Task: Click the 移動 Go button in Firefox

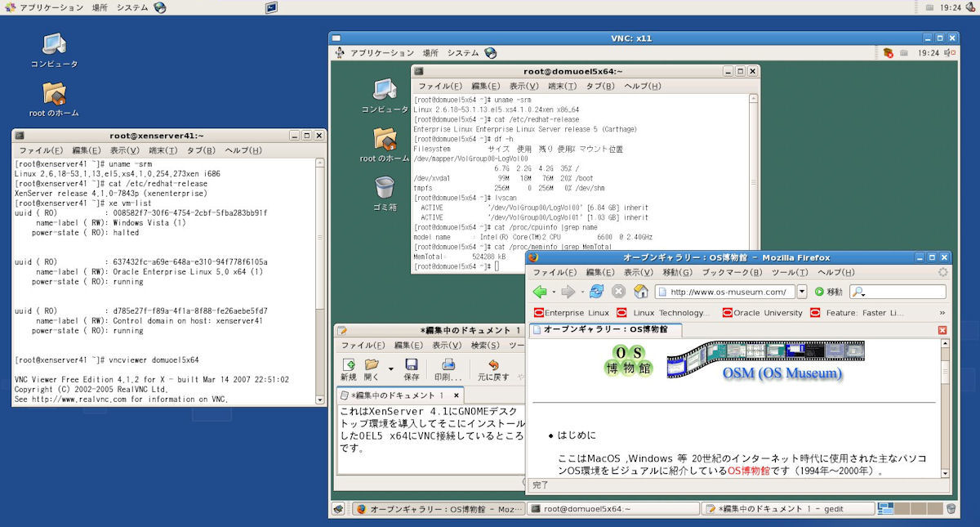Action: [x=828, y=292]
